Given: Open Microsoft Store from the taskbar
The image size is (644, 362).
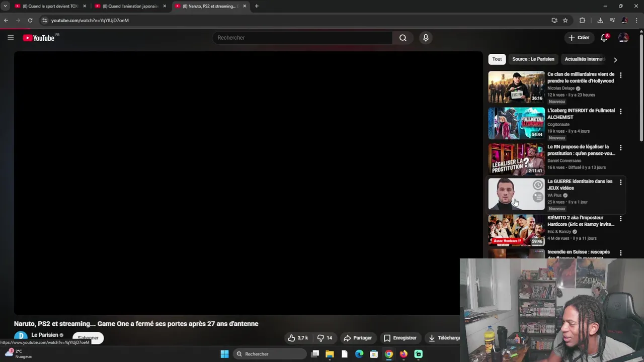Looking at the screenshot, I should tap(374, 354).
